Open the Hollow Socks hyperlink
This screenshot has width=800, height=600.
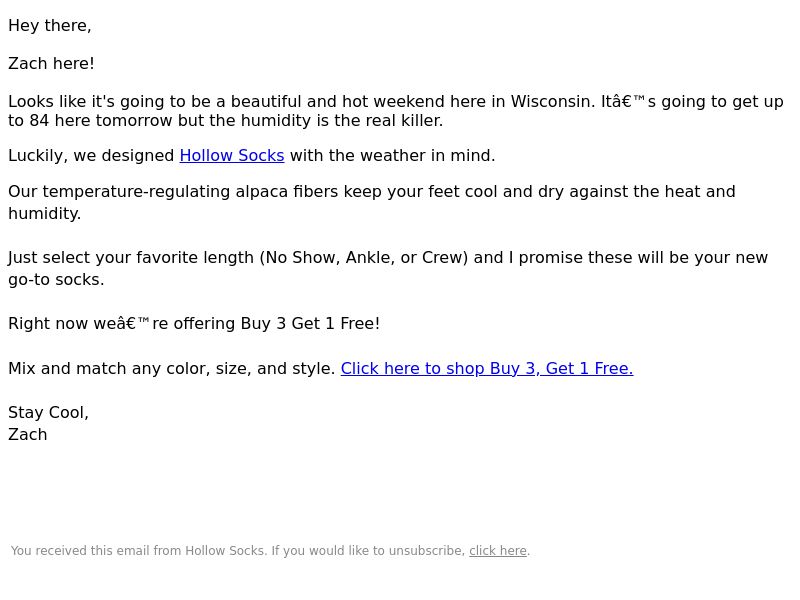232,156
